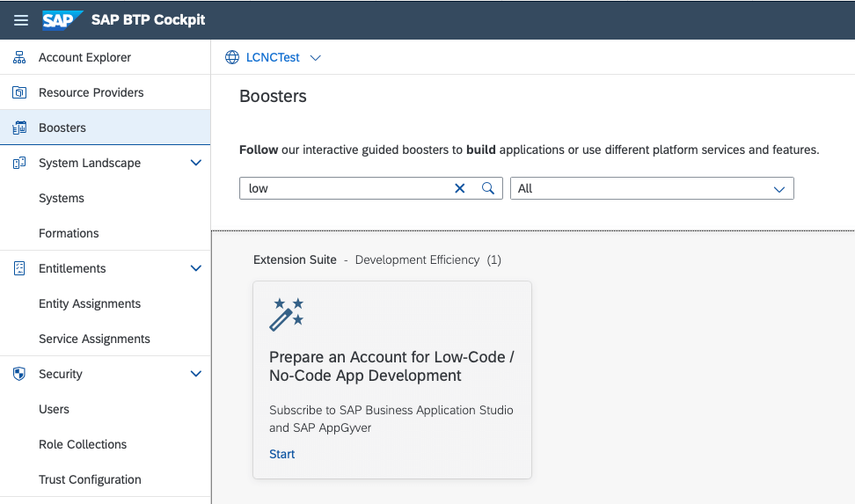
Task: Collapse the Security section
Action: [196, 374]
